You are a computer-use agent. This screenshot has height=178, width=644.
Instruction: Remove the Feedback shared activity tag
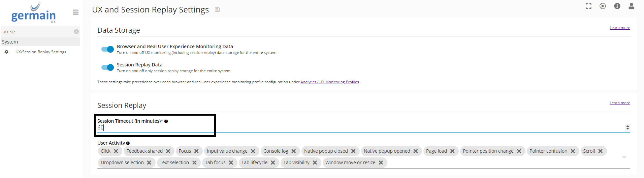(x=168, y=151)
